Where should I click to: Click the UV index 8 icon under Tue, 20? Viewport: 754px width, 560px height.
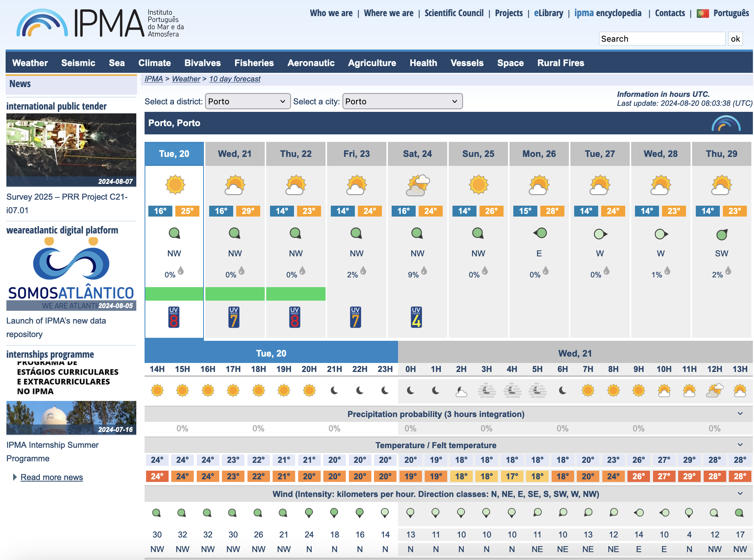pos(174,317)
